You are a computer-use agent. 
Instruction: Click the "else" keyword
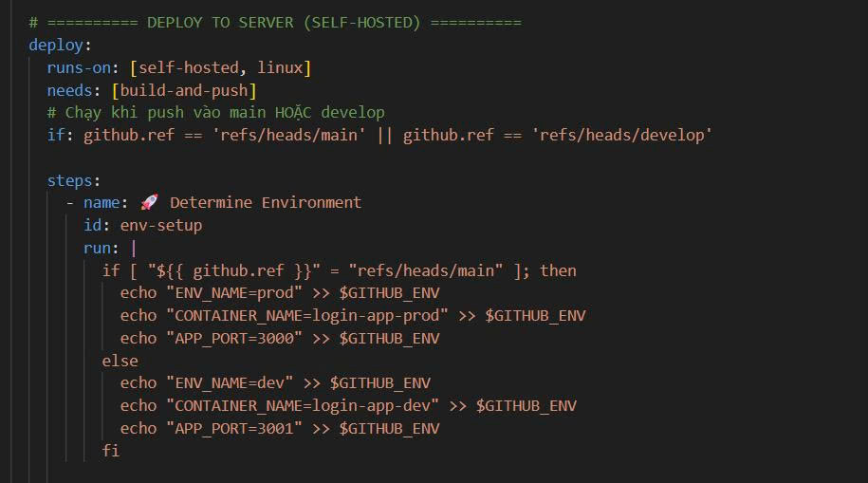[x=120, y=361]
